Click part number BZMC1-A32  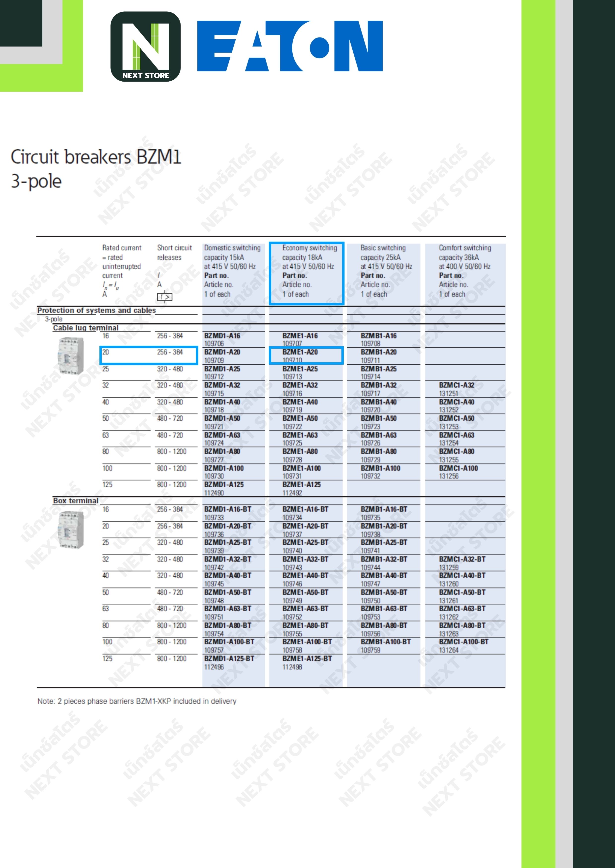point(456,385)
